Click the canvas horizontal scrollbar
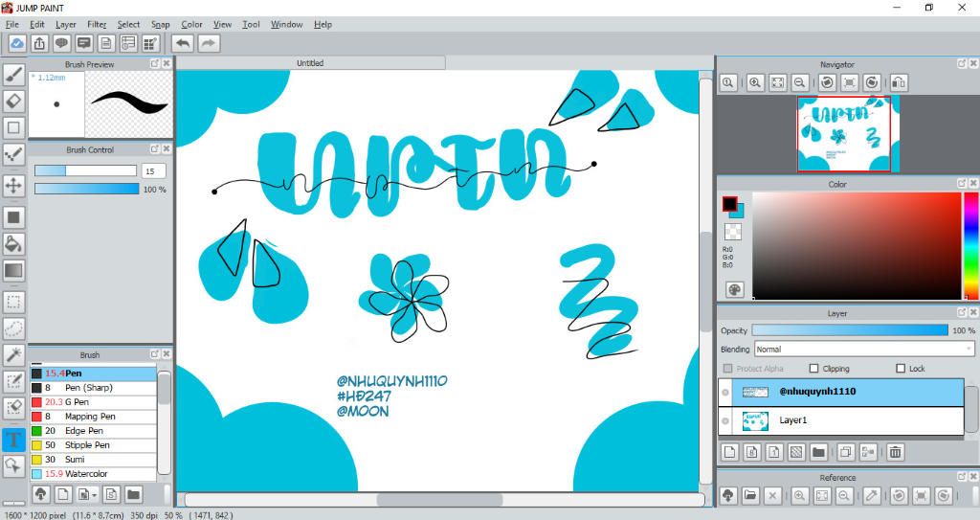Viewport: 980px width, 520px height. click(x=440, y=499)
